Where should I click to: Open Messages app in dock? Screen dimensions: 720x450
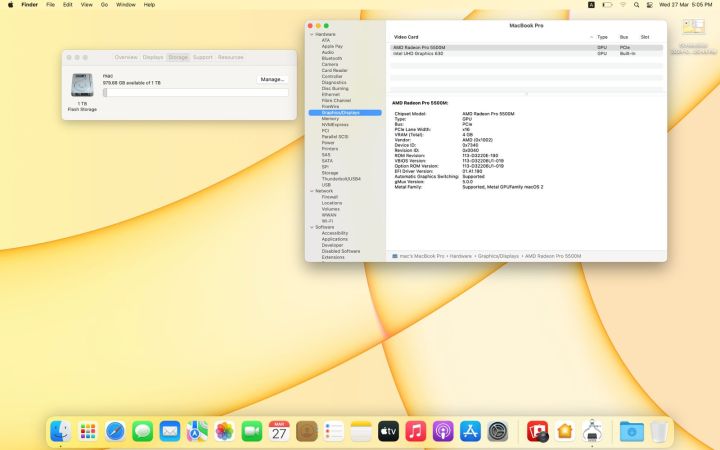pos(142,431)
